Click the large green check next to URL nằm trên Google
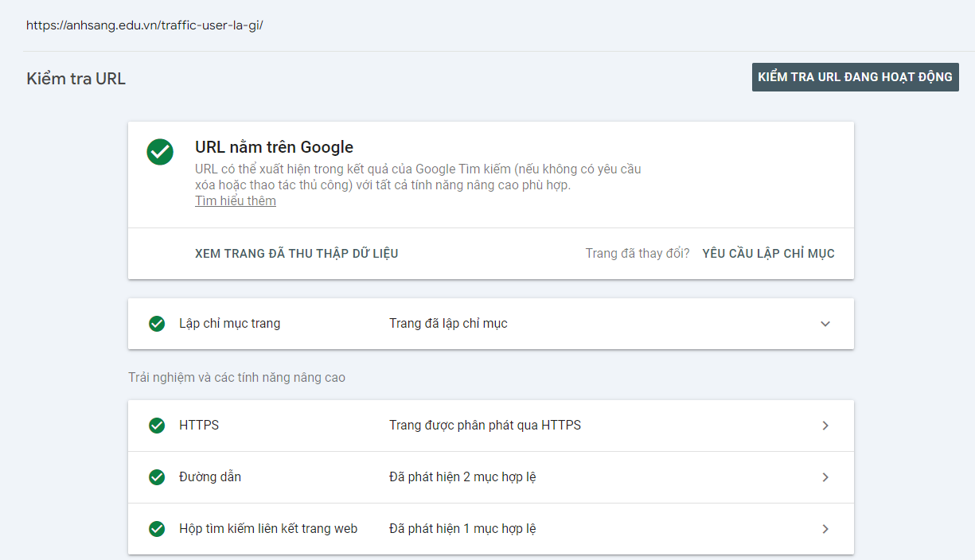The height and width of the screenshot is (560, 975). pyautogui.click(x=160, y=152)
